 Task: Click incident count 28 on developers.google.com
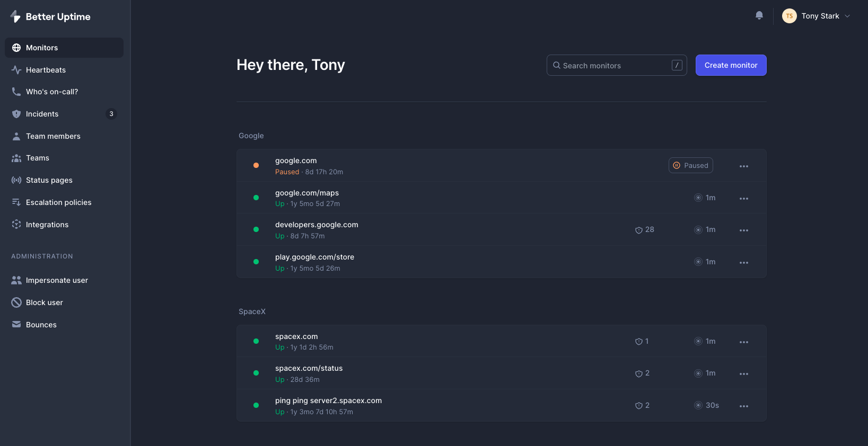pyautogui.click(x=644, y=230)
